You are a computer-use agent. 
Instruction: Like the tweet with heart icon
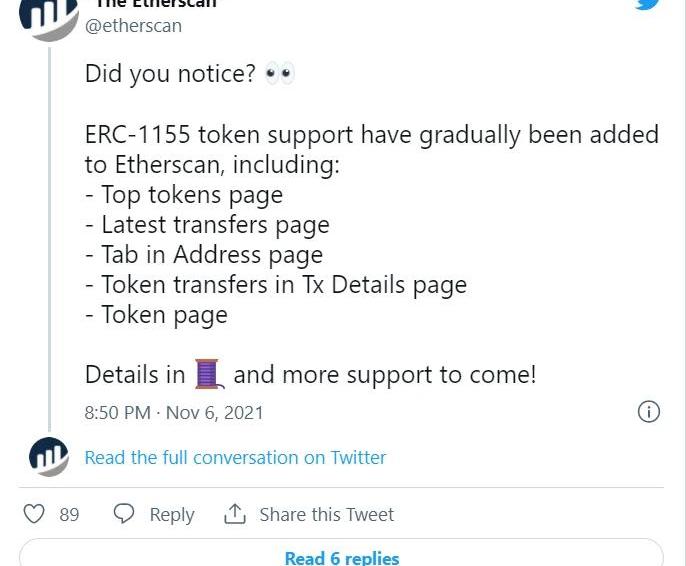34,514
